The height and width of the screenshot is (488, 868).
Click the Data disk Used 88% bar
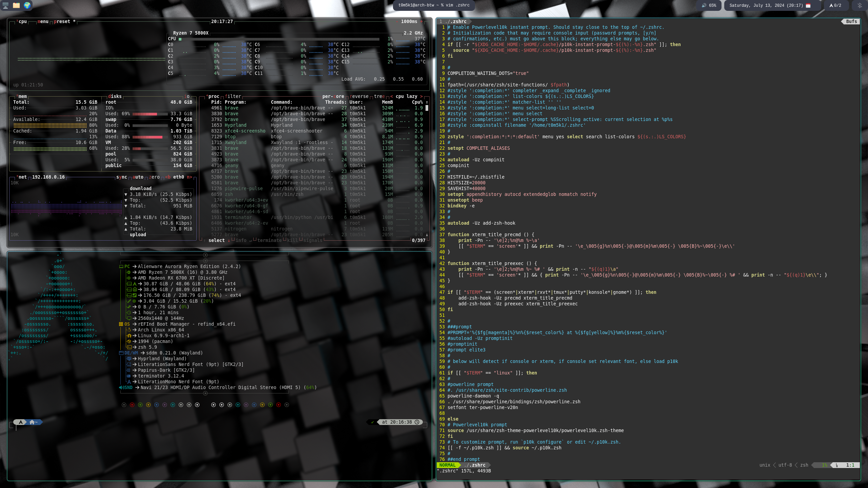pos(150,137)
